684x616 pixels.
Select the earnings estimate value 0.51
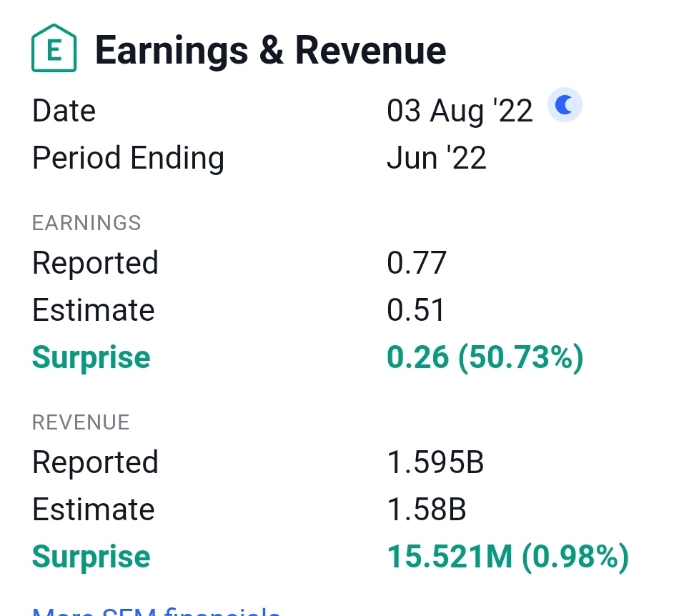point(415,310)
